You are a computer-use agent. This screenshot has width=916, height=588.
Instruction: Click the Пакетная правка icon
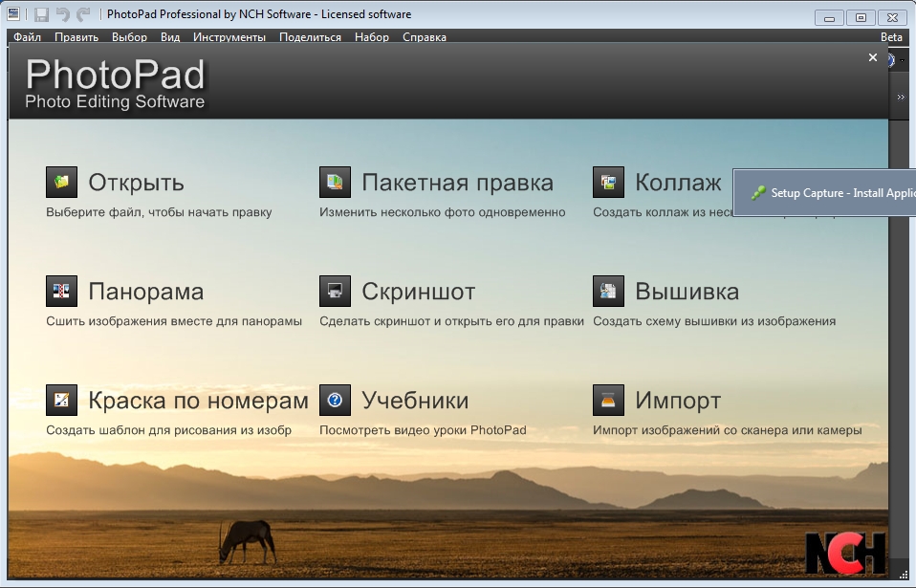[335, 182]
